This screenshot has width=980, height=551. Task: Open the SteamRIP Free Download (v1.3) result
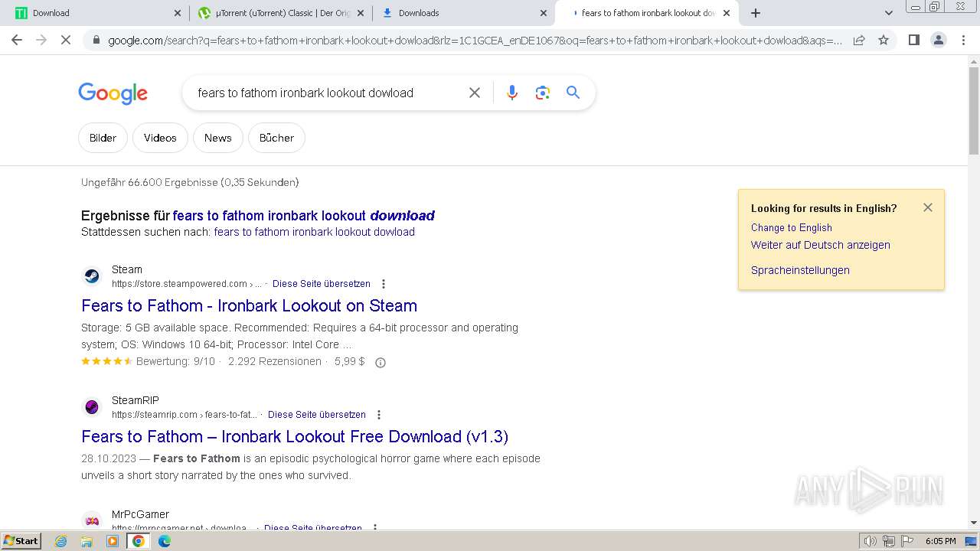point(295,436)
